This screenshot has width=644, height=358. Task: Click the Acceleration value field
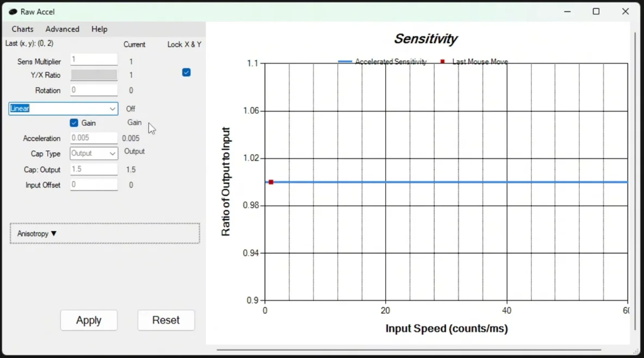click(x=94, y=138)
